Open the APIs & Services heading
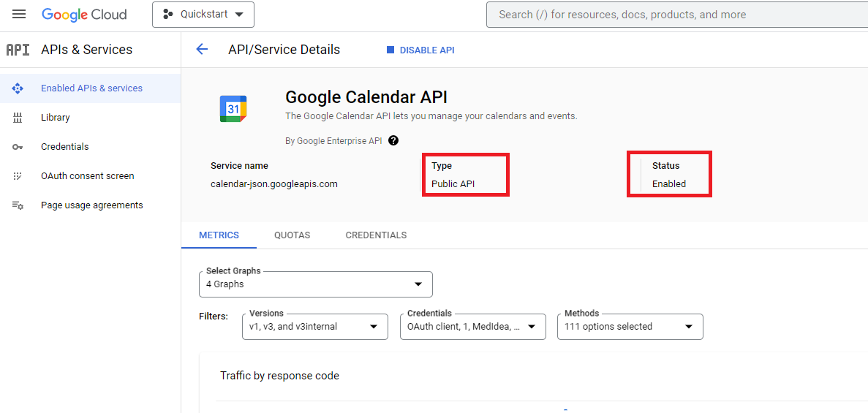The height and width of the screenshot is (413, 868). click(x=86, y=50)
